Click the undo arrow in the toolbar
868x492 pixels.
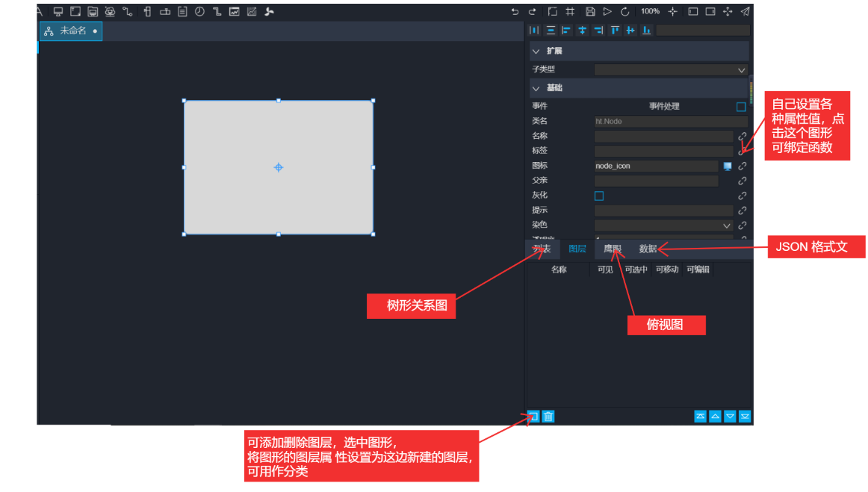515,11
